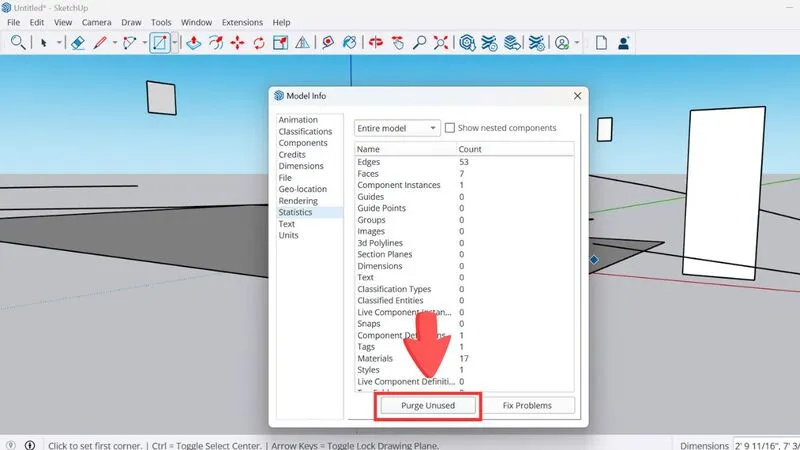Viewport: 800px width, 450px height.
Task: Close the Model Info dialog
Action: [577, 96]
